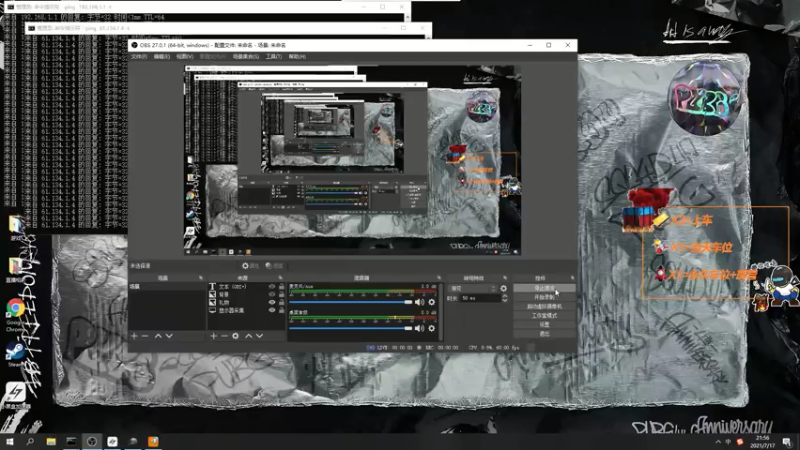Image resolution: width=800 pixels, height=450 pixels.
Task: Open the 工具(T) menu in OBS
Action: coord(273,57)
